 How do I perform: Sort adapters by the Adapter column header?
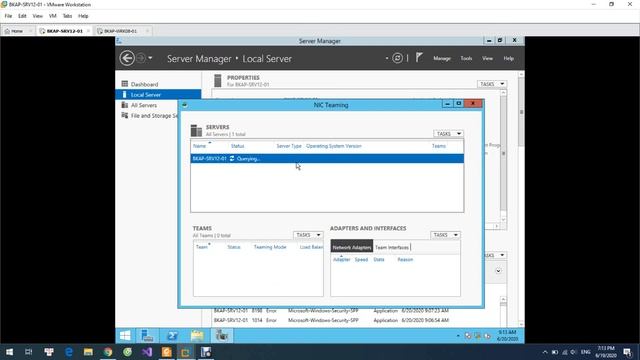(x=342, y=260)
